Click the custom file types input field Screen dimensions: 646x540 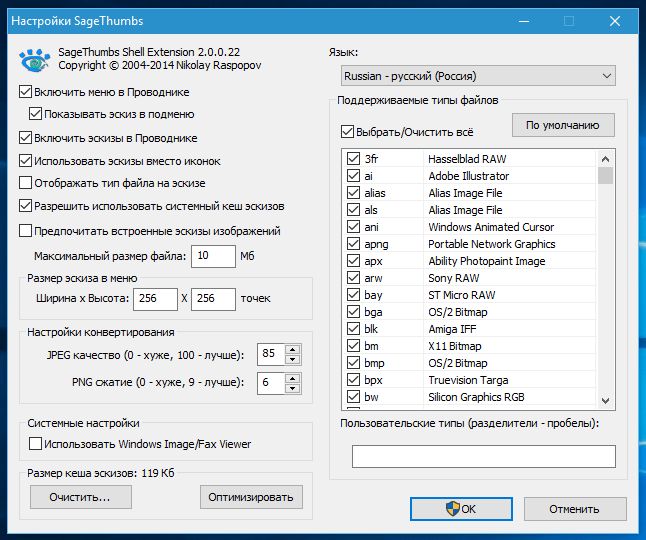[x=483, y=457]
